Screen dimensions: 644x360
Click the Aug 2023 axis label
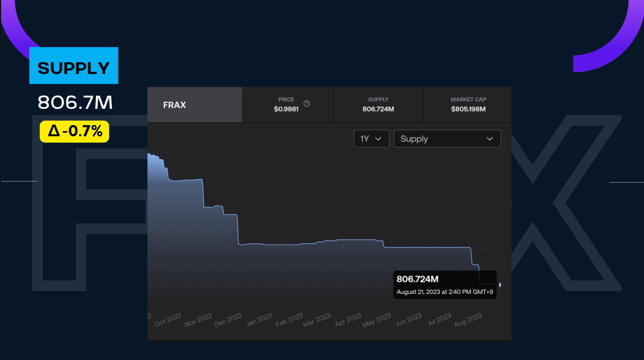coord(466,319)
